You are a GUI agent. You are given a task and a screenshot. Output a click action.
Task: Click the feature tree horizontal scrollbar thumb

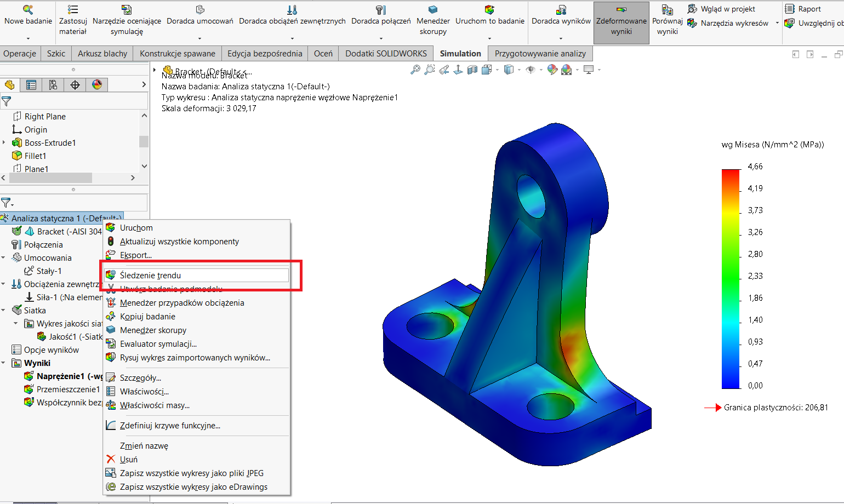pyautogui.click(x=50, y=178)
